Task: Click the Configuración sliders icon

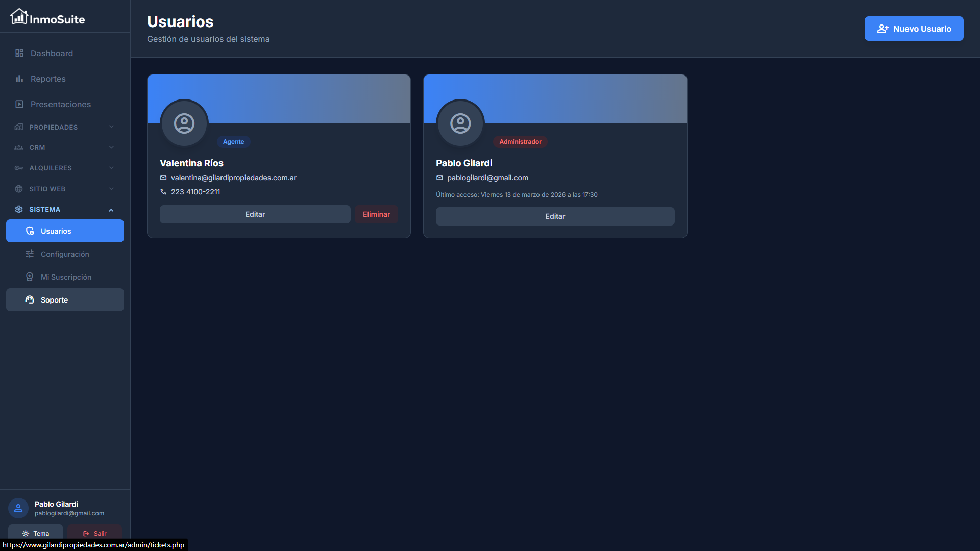Action: pos(30,254)
